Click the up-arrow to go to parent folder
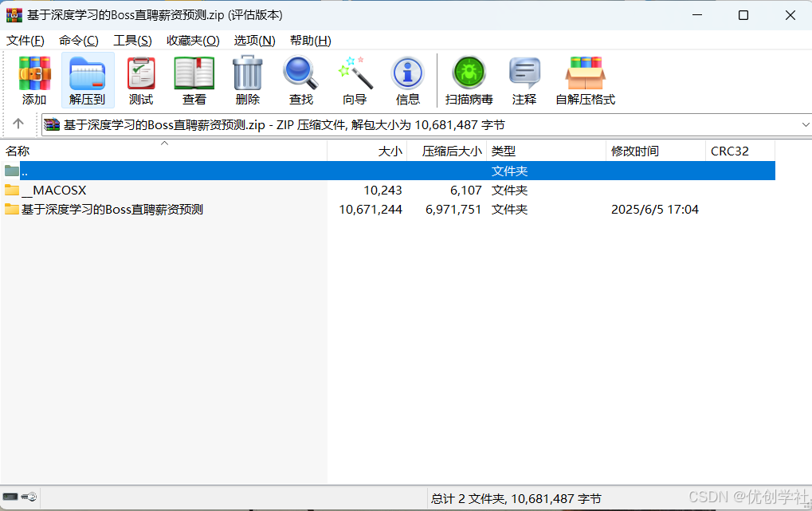 pyautogui.click(x=18, y=124)
